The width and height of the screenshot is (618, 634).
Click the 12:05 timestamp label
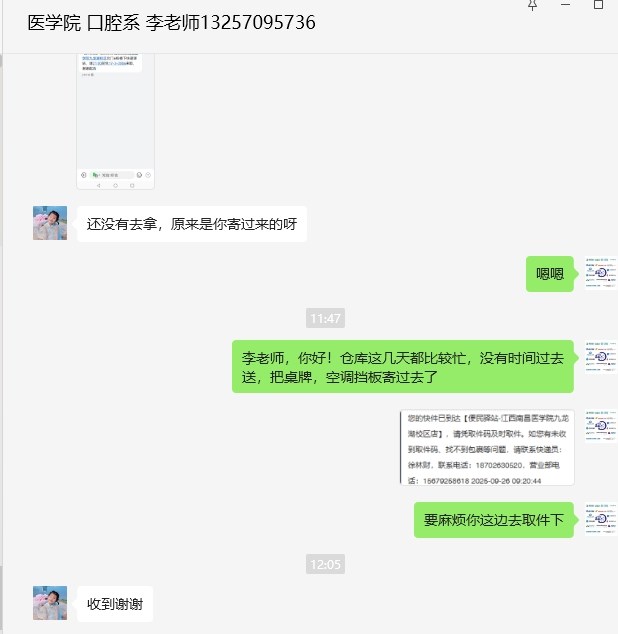(325, 564)
